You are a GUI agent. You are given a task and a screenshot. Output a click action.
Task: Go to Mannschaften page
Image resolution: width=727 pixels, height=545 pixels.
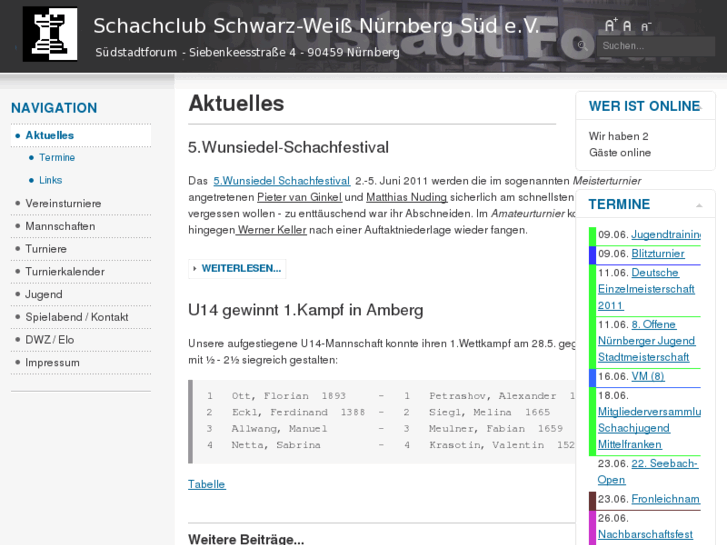point(60,226)
